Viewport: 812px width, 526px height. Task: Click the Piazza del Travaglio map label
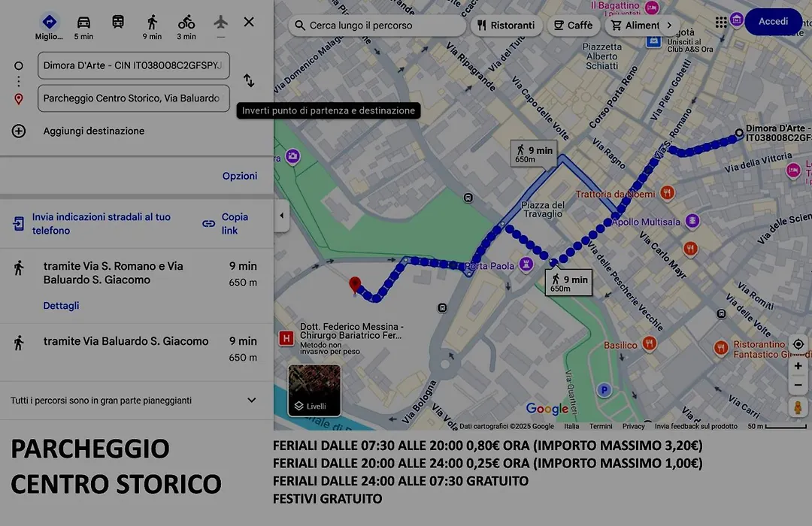543,209
